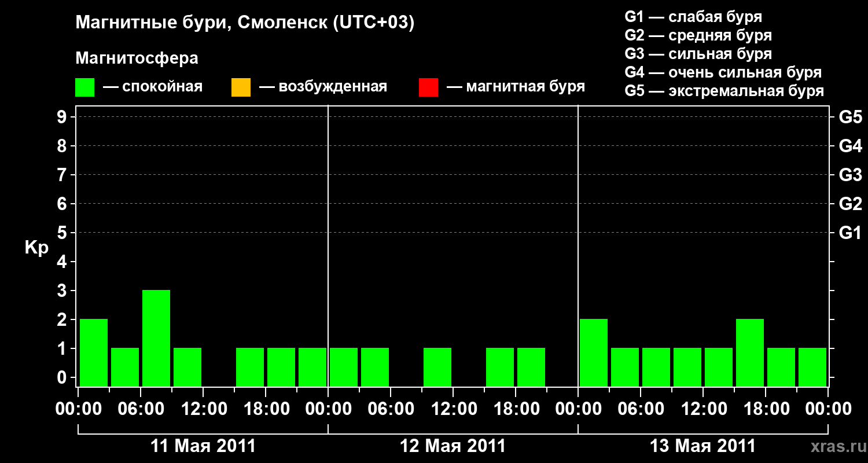Click the '11 Мая 2011' date label
The width and height of the screenshot is (868, 463).
pos(203,446)
